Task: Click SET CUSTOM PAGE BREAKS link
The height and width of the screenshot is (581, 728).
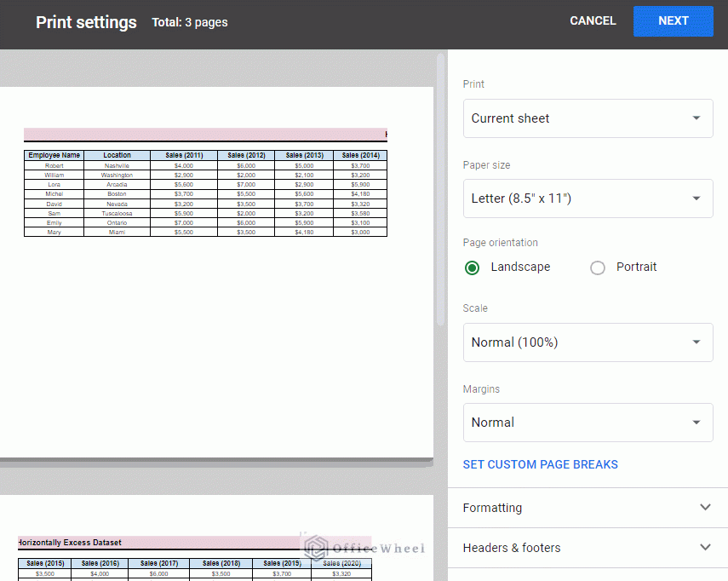Action: [541, 465]
